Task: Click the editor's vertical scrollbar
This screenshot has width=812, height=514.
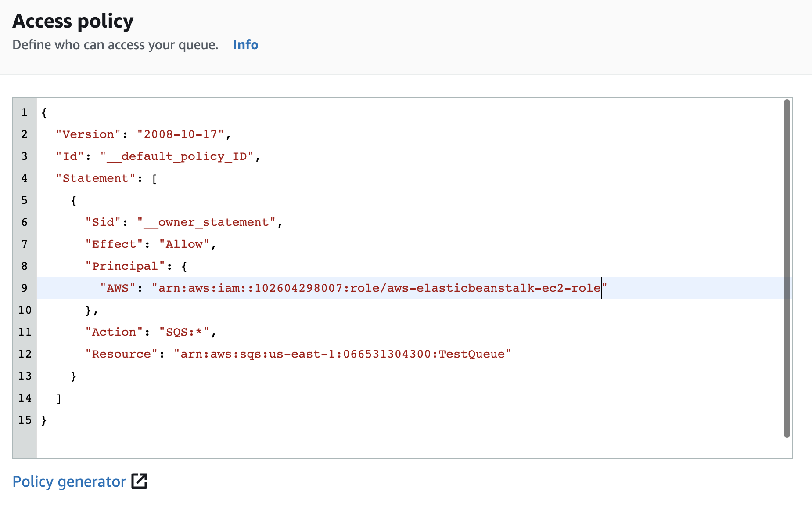Action: 787,268
